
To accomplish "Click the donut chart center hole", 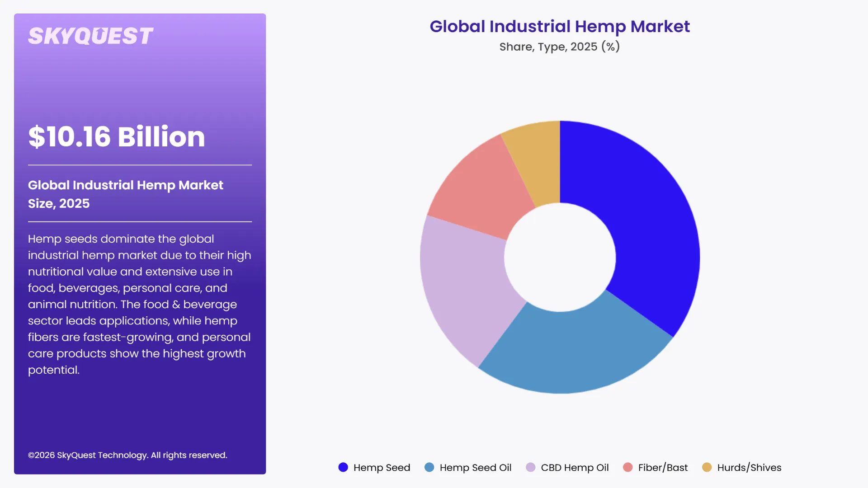I will (560, 257).
